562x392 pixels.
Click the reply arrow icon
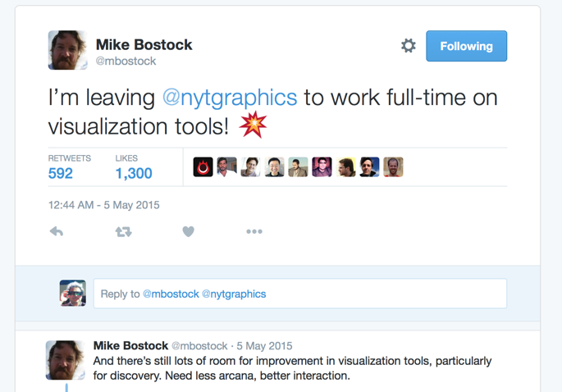[57, 232]
